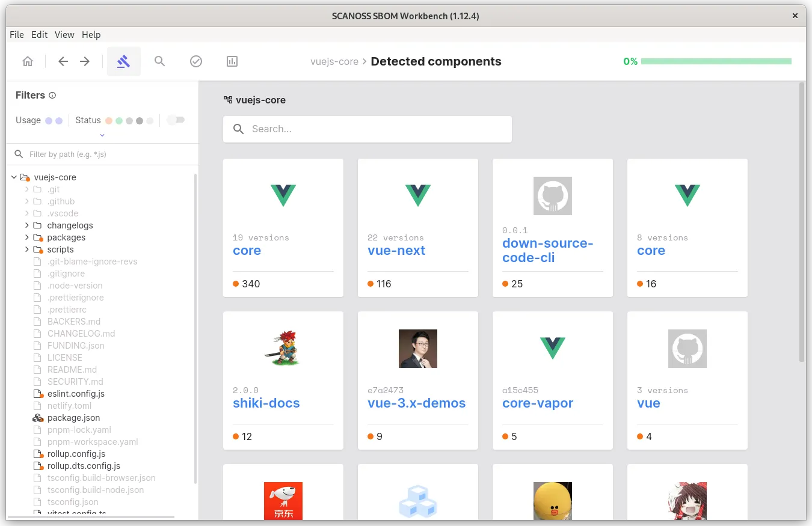Image resolution: width=812 pixels, height=526 pixels.
Task: Click the eslint.config.js file icon
Action: coord(37,394)
